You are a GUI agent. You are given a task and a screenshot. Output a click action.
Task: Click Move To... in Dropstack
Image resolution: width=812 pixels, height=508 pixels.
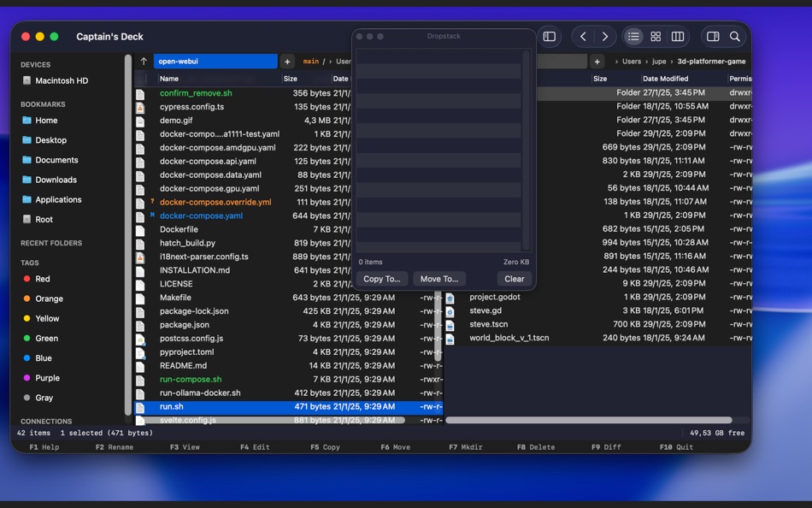point(439,279)
